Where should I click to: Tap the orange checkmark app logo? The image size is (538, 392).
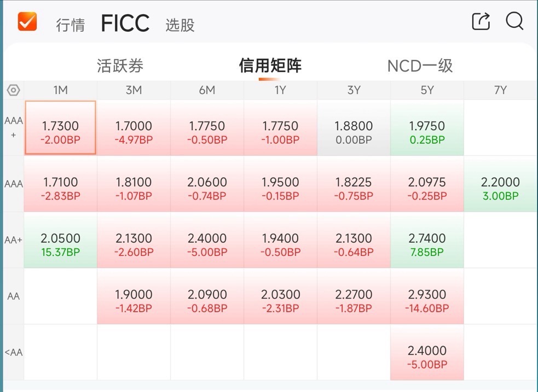point(27,21)
